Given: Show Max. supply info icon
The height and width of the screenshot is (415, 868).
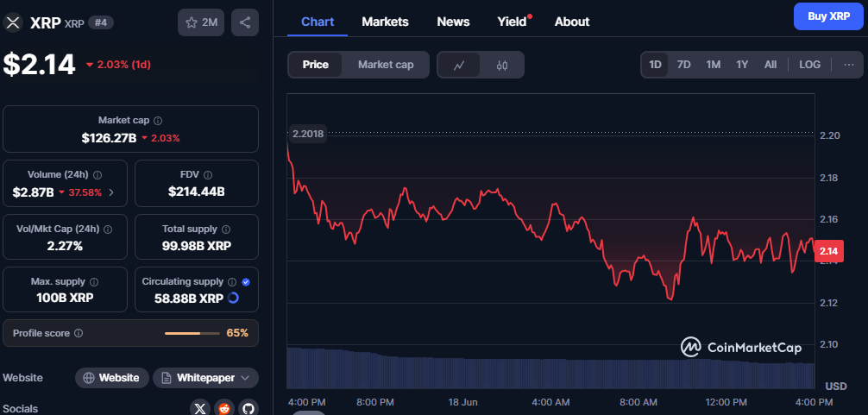Looking at the screenshot, I should [x=94, y=281].
